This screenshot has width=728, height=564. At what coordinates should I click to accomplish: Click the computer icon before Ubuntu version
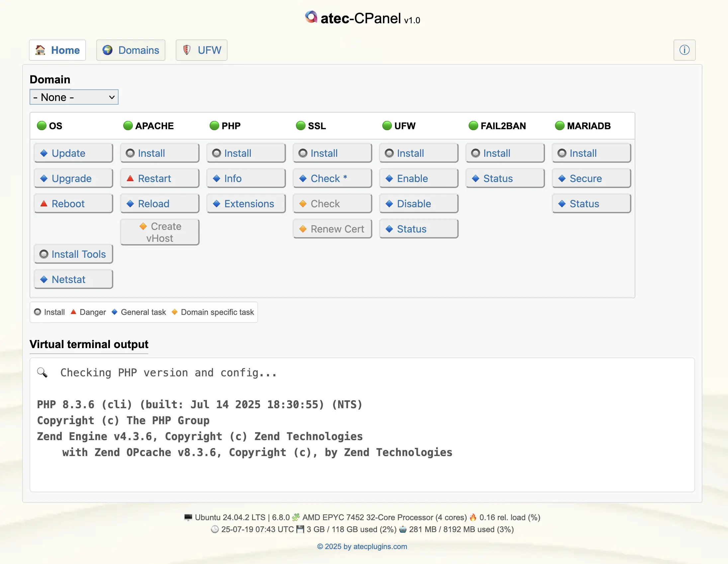pyautogui.click(x=188, y=517)
